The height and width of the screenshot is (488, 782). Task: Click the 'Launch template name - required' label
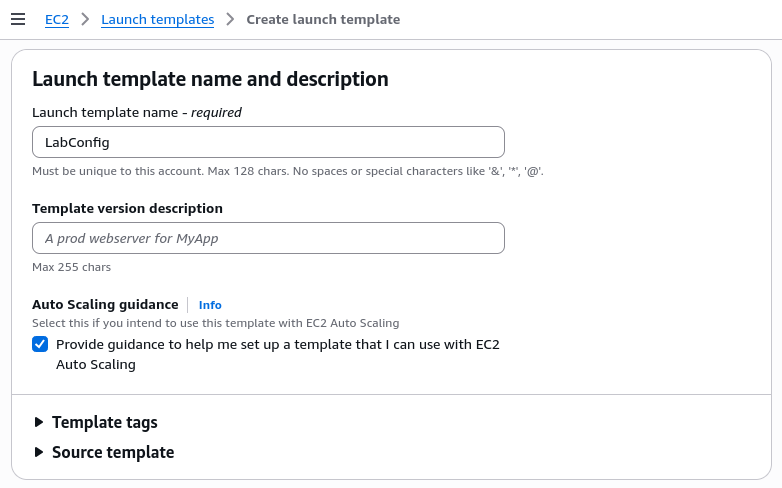tap(137, 113)
